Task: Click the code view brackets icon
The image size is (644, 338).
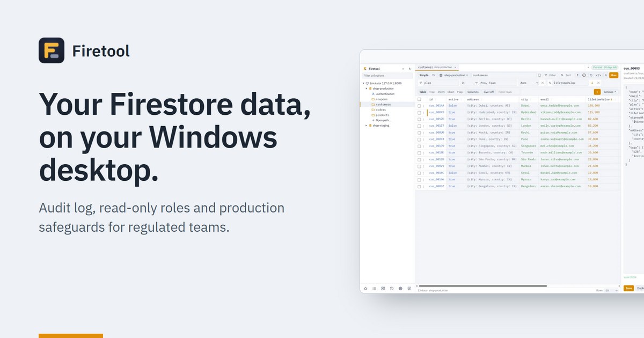Action: pyautogui.click(x=598, y=75)
